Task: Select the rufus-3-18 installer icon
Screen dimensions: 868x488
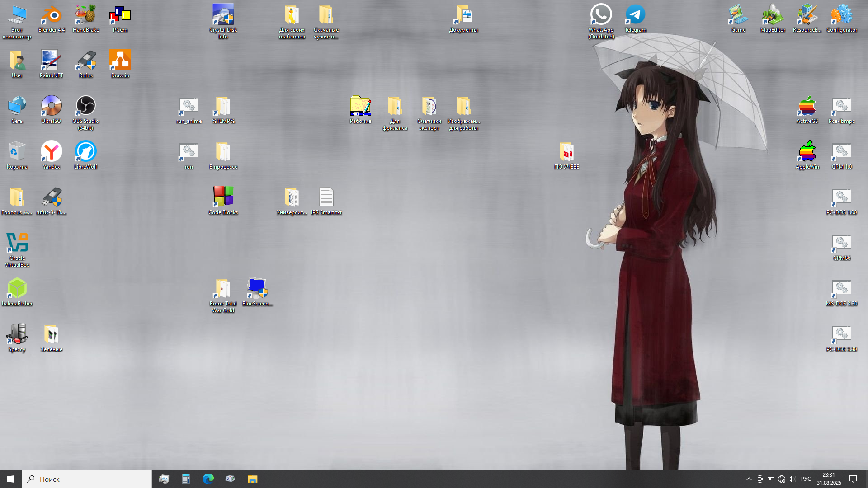Action: point(51,201)
